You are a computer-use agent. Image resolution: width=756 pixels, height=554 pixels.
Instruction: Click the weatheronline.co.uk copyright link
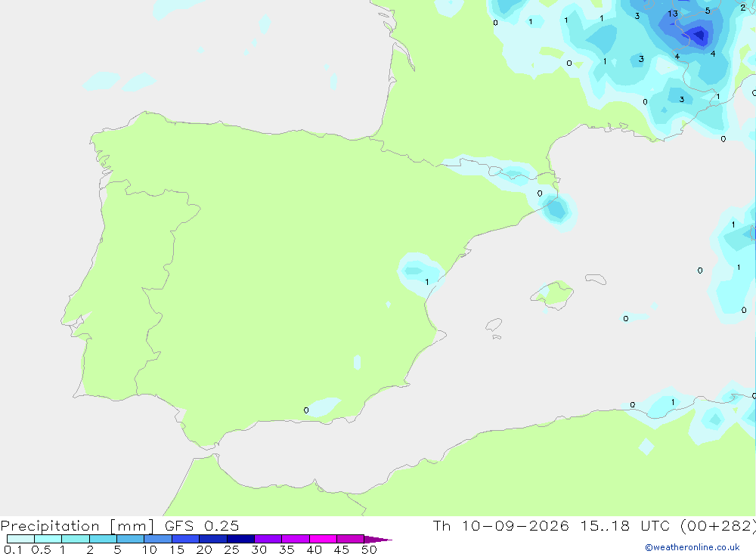(x=692, y=547)
